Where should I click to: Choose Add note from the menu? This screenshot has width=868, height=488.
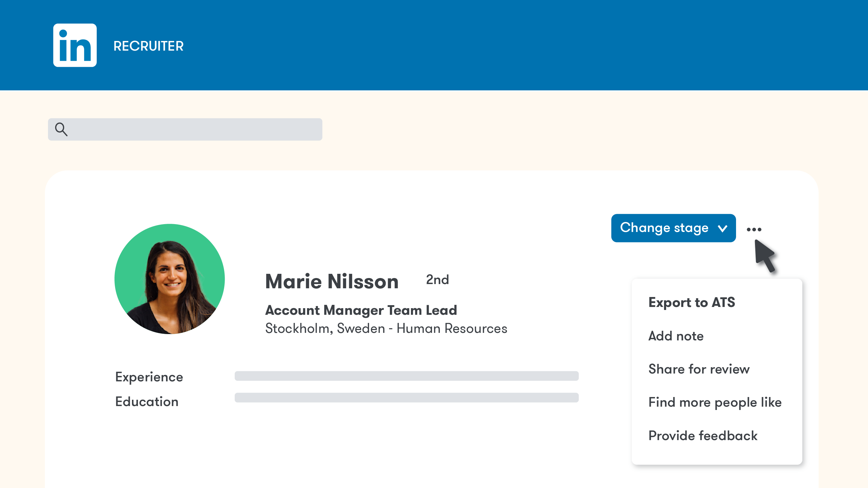(675, 336)
